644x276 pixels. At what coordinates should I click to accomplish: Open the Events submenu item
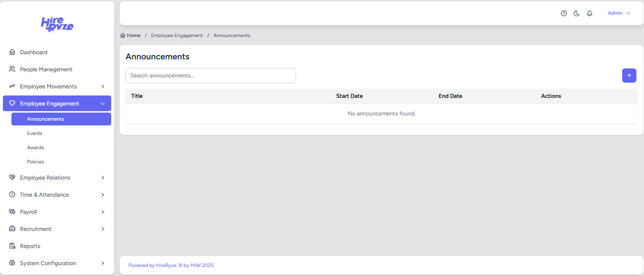point(35,133)
